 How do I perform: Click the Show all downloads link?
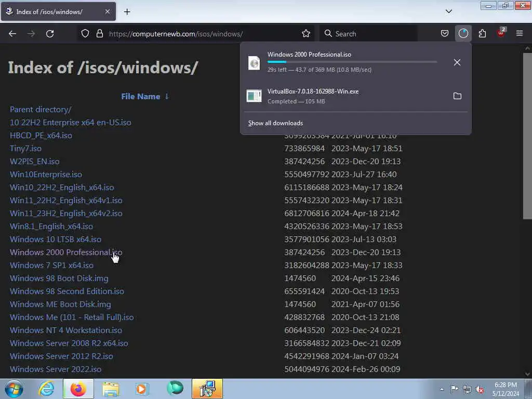pos(275,123)
